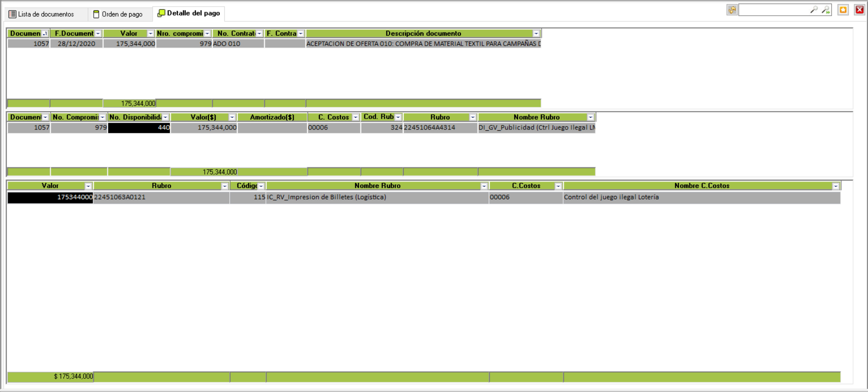Click IC_RV_Impresion de Billetes (Logística) cell

click(377, 197)
